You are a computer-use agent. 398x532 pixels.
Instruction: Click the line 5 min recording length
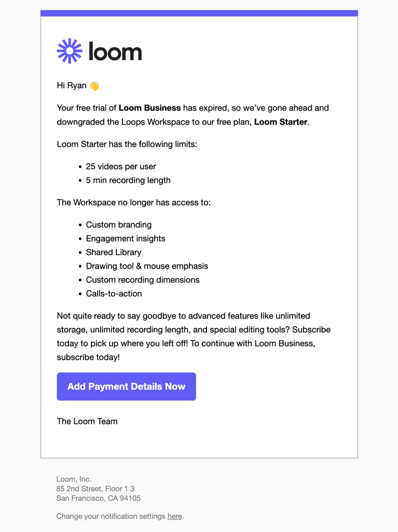(x=128, y=180)
